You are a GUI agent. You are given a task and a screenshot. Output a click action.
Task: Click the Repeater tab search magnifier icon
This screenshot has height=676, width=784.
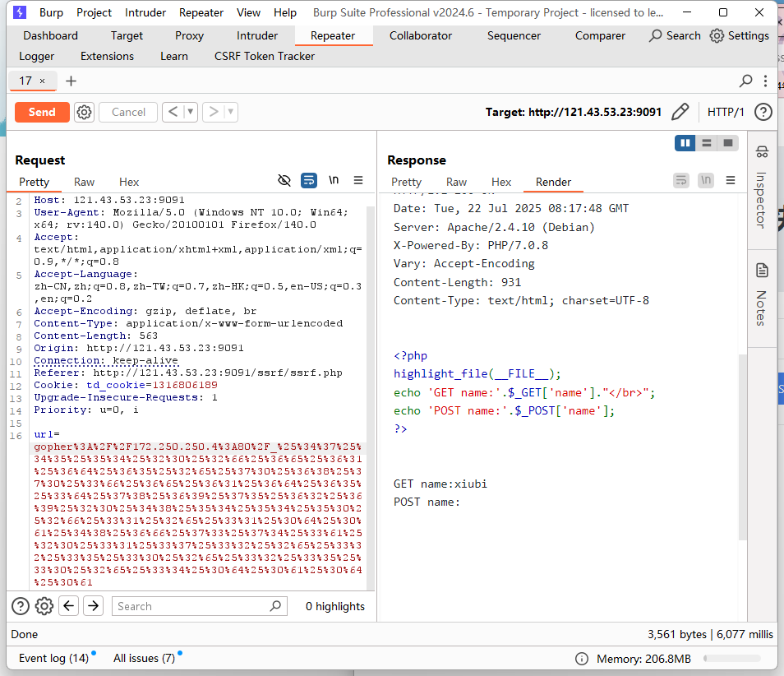[746, 81]
